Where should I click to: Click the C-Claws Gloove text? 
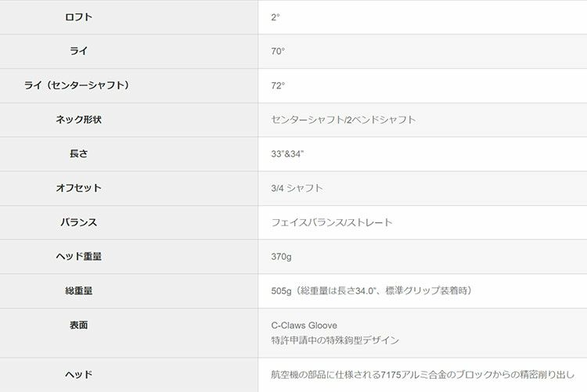(x=304, y=325)
